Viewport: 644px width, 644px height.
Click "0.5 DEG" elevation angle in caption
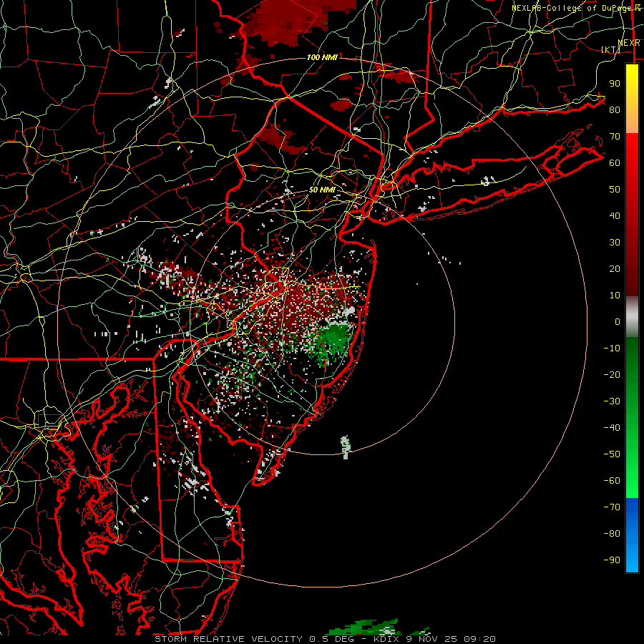[x=331, y=639]
